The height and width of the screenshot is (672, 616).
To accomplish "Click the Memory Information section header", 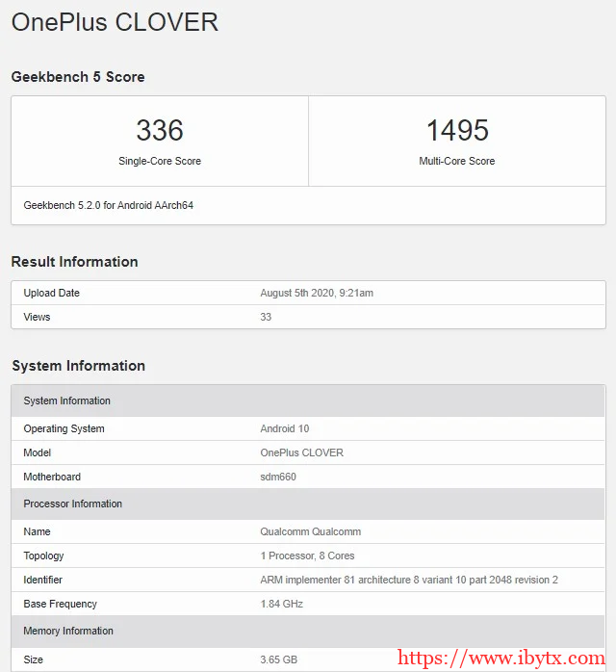I will click(68, 631).
